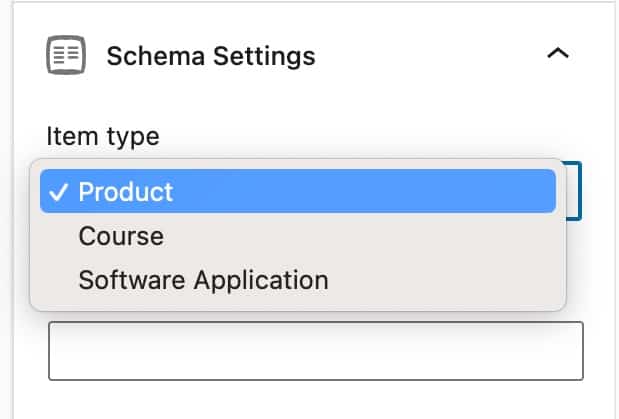The image size is (619, 419).
Task: Toggle the Schema Settings section closed
Action: (x=558, y=53)
